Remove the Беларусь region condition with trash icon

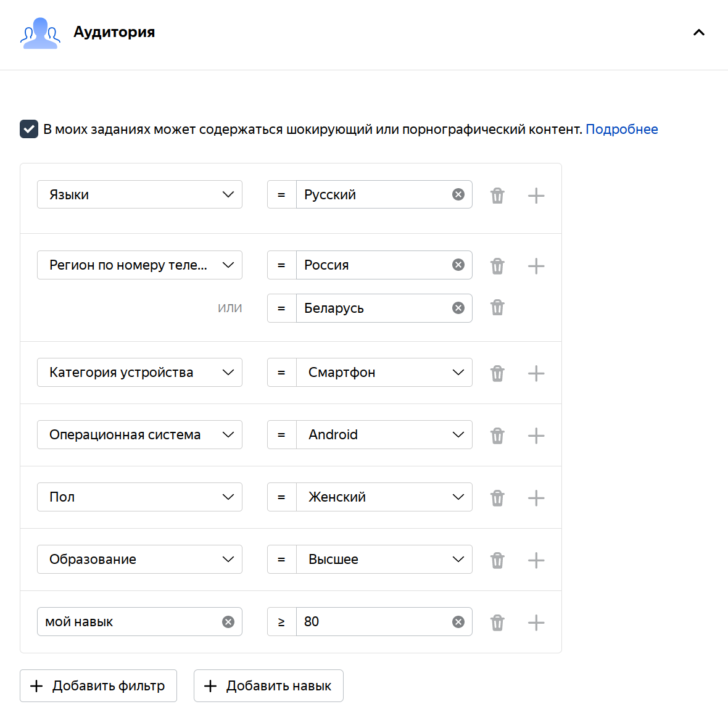tap(497, 308)
